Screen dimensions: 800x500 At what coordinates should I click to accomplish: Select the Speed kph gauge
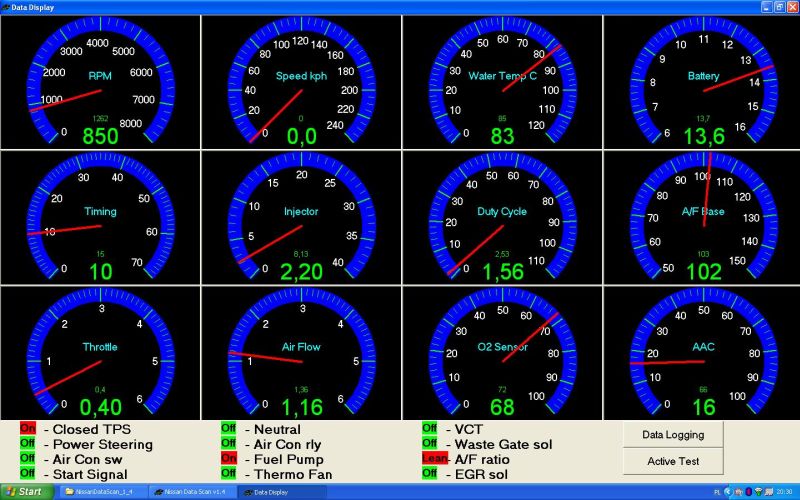pyautogui.click(x=301, y=82)
